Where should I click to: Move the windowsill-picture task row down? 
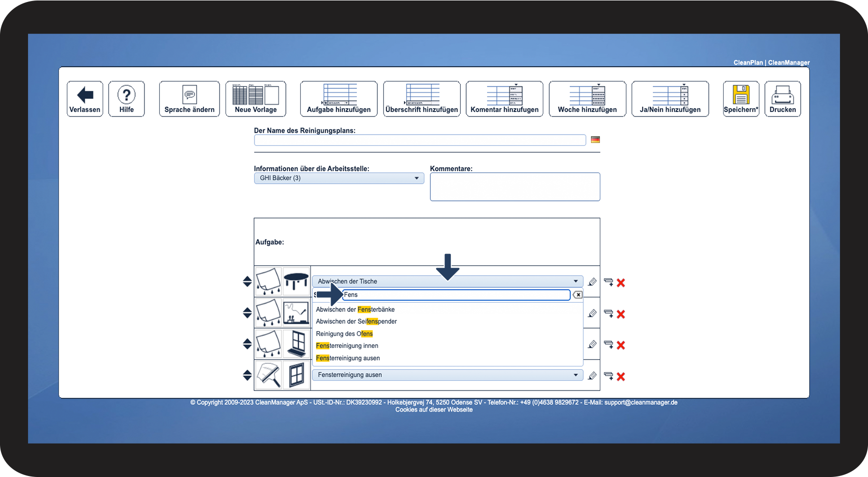[247, 347]
